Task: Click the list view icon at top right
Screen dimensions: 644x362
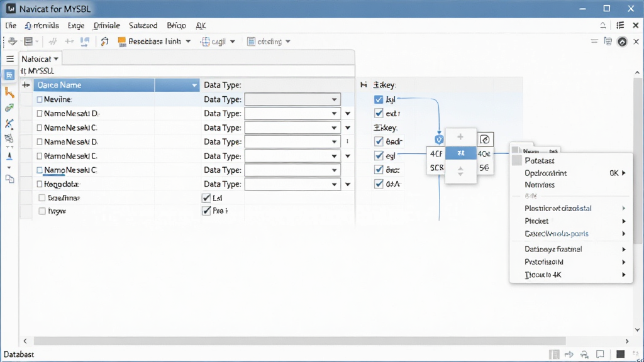Action: (620, 25)
